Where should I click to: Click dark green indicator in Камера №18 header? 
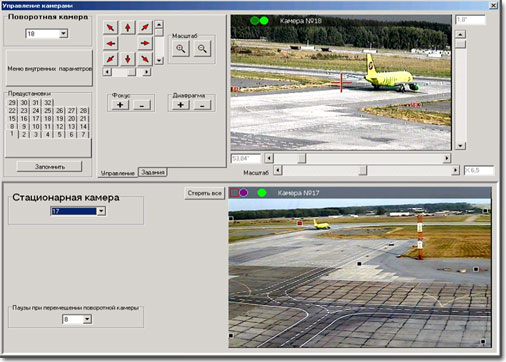(255, 21)
